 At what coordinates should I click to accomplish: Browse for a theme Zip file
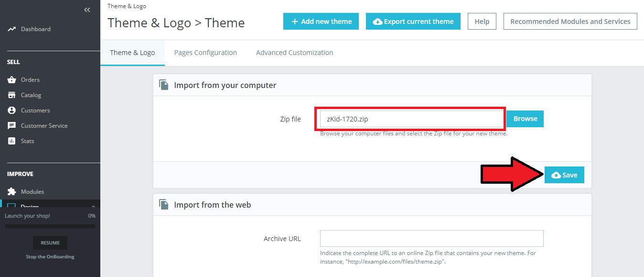click(525, 119)
